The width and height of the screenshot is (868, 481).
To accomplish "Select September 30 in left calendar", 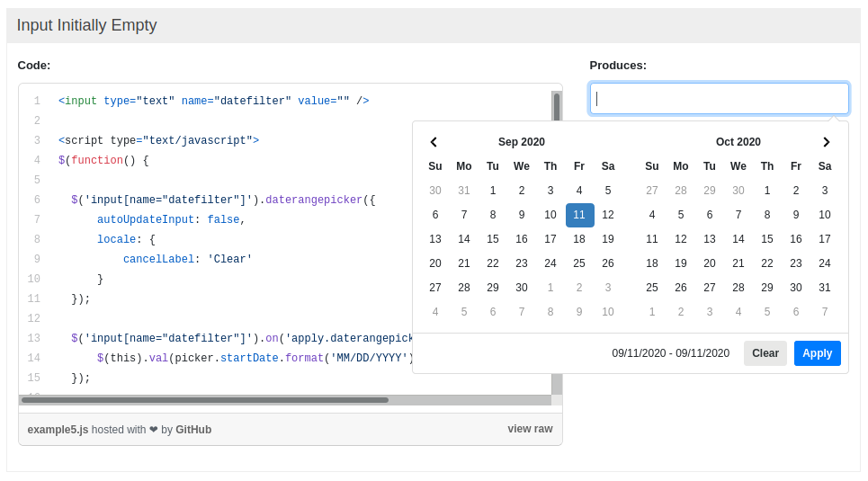I will tap(522, 288).
